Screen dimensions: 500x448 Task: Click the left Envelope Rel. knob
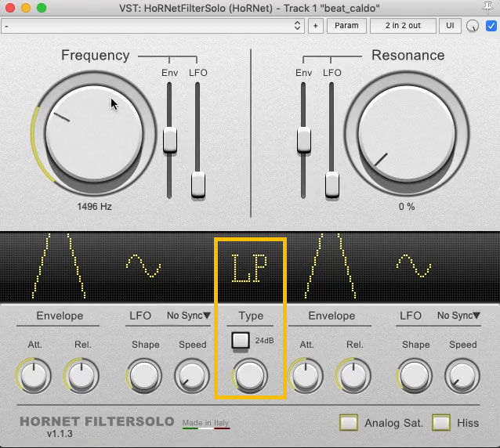click(82, 377)
